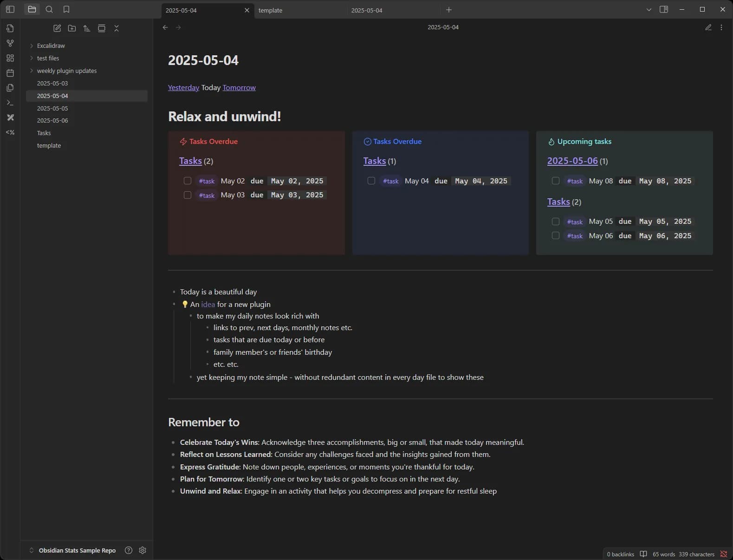The image size is (733, 560).
Task: Open Tasks link in red overdue card
Action: [190, 161]
